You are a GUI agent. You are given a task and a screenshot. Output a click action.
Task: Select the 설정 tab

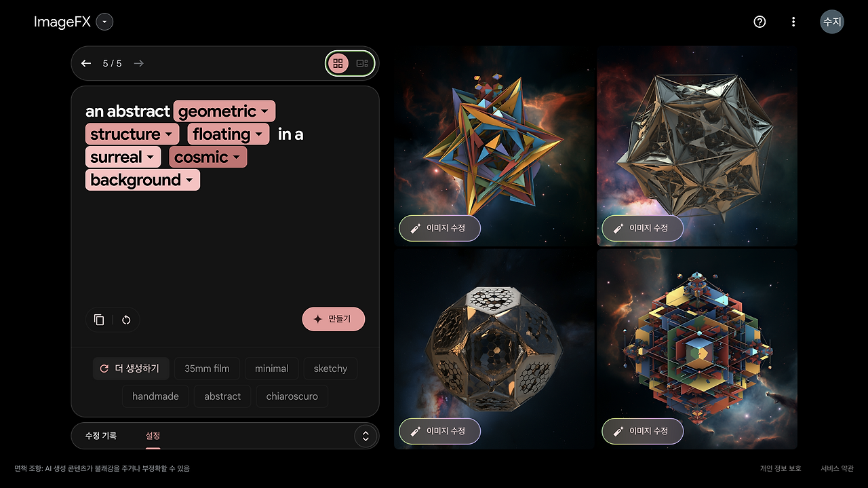pyautogui.click(x=153, y=436)
